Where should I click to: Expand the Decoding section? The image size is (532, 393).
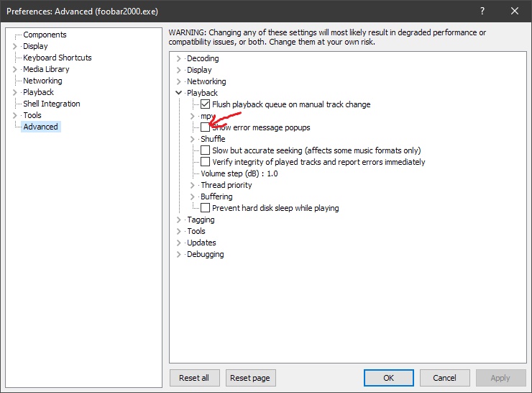tap(178, 58)
